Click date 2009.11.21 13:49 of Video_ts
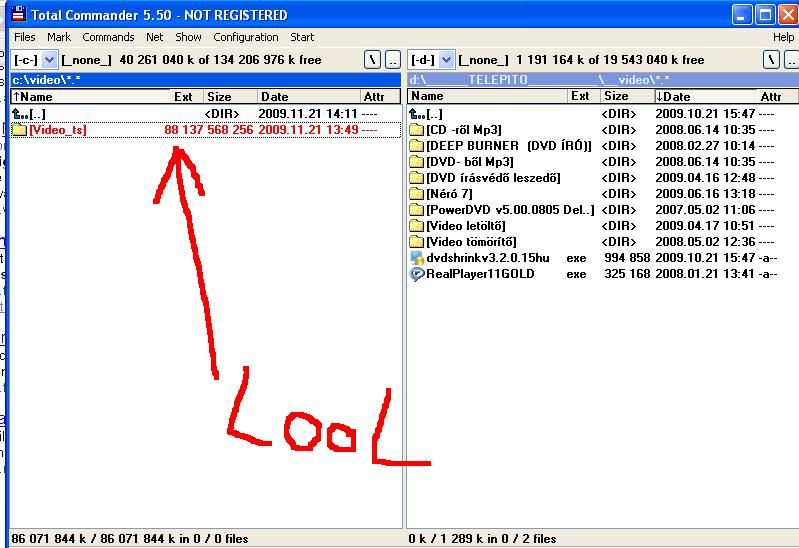This screenshot has height=548, width=799. [308, 130]
